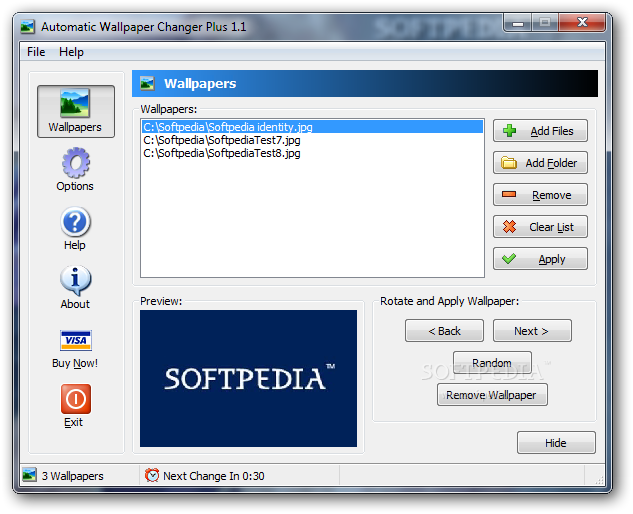Open the Options gear icon
This screenshot has width=633, height=514.
76,163
